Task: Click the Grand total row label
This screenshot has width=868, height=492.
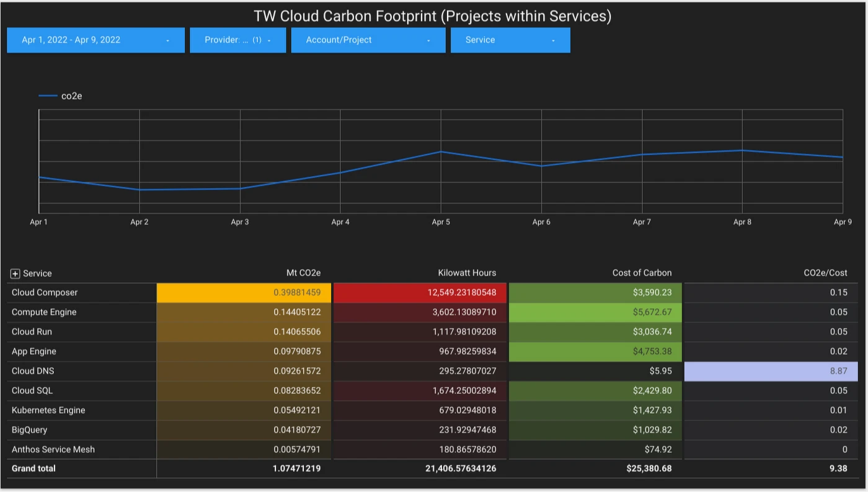Action: [33, 468]
